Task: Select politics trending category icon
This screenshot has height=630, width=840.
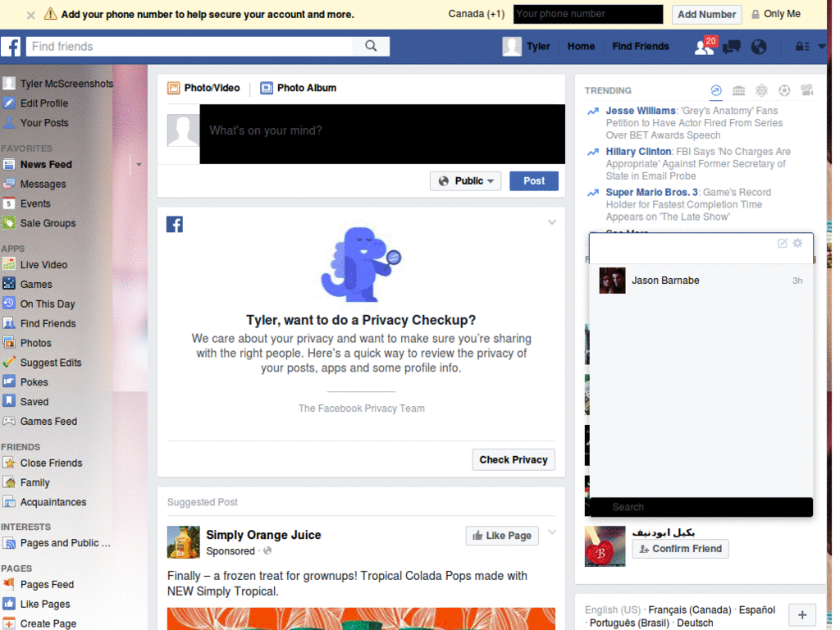Action: tap(739, 90)
